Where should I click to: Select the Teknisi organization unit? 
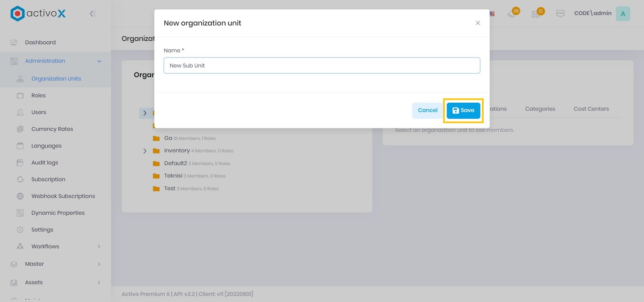pos(173,176)
